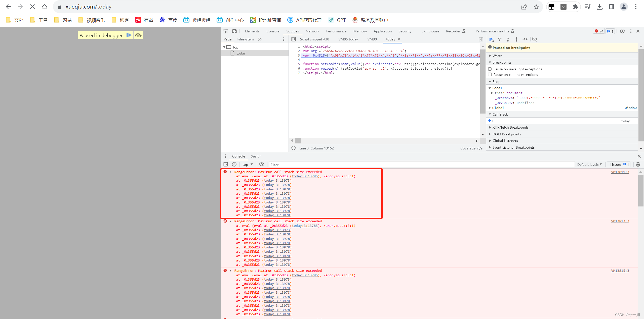Clear the console with the clear icon
Viewport: 644px width, 319px height.
234,164
